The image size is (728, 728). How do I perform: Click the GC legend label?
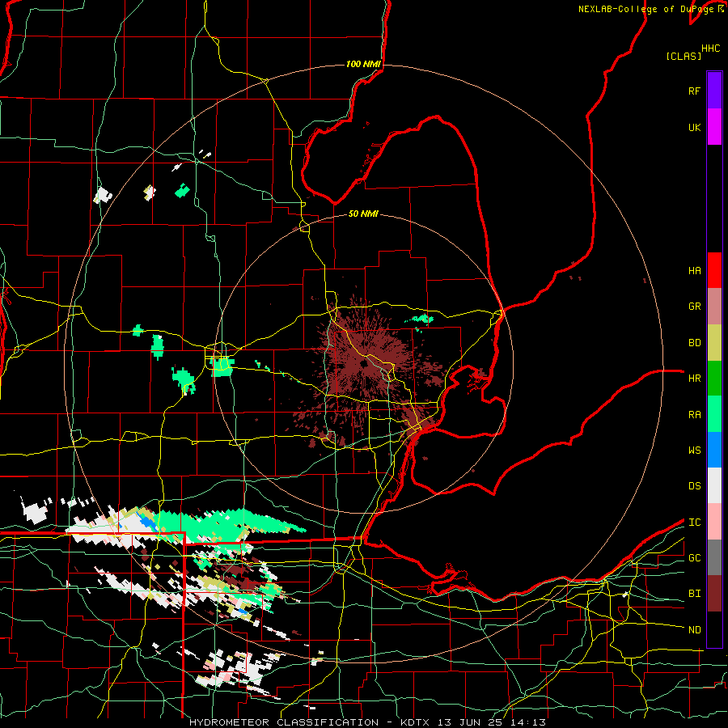694,558
